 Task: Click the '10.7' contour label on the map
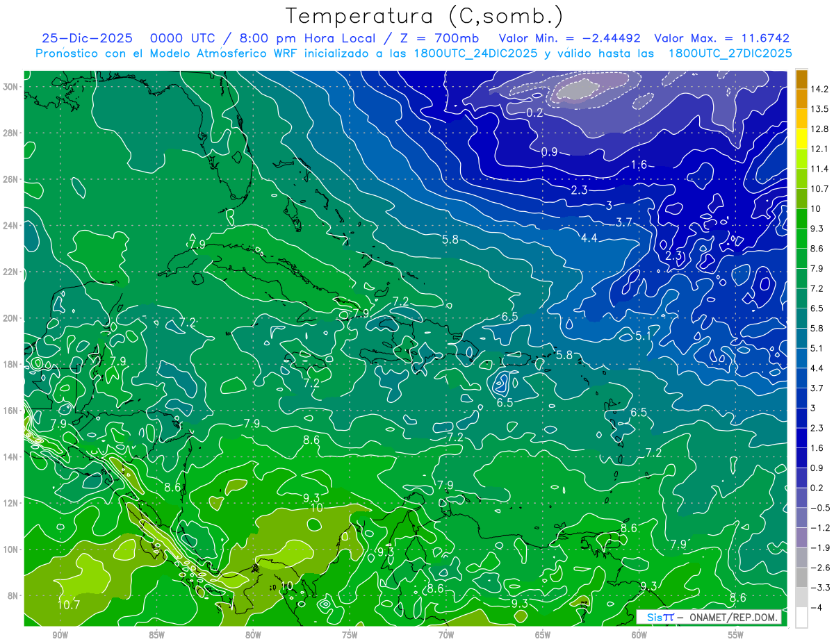coord(68,605)
